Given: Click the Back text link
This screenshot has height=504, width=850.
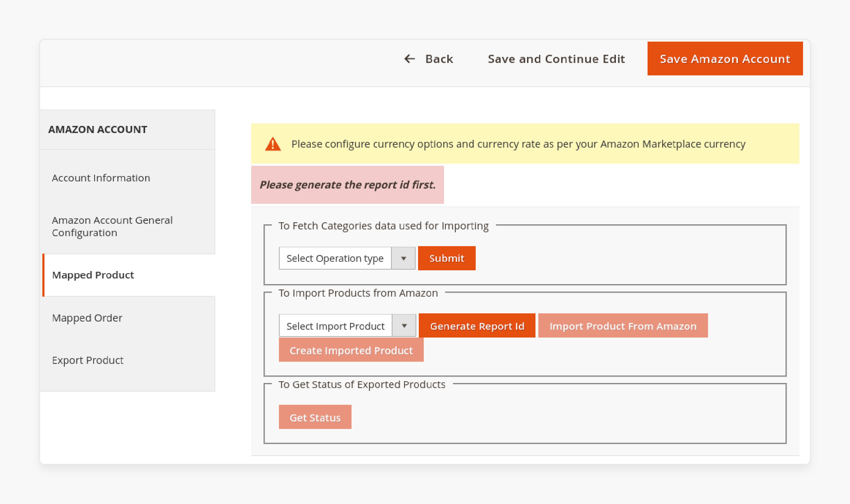Looking at the screenshot, I should [x=439, y=59].
